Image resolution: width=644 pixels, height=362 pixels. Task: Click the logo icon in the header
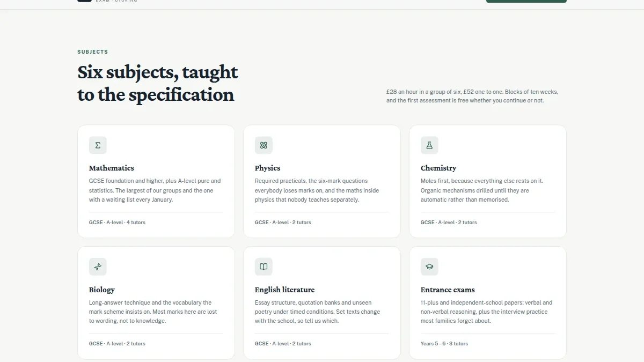pos(84,1)
